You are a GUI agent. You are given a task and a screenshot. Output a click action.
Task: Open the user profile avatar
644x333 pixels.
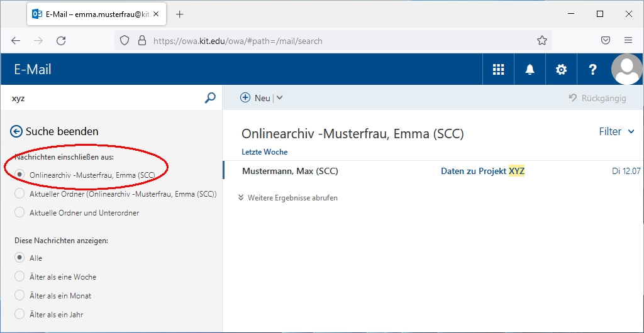click(x=626, y=69)
